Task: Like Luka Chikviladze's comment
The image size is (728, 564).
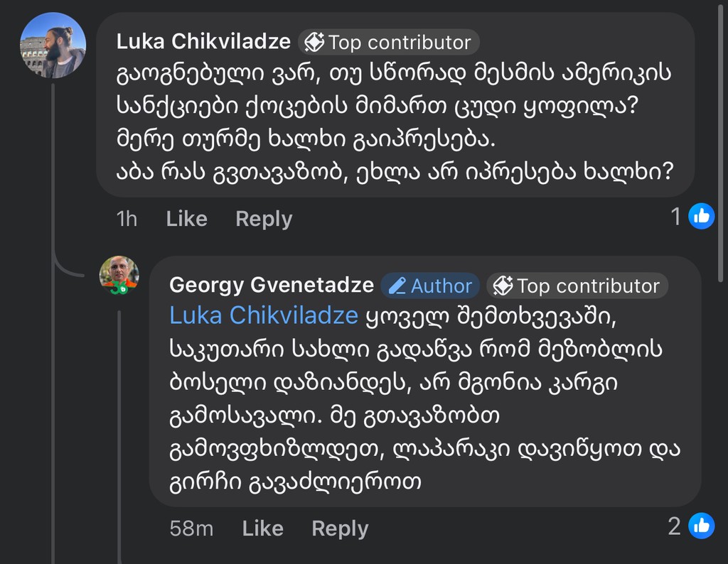Action: pos(186,219)
